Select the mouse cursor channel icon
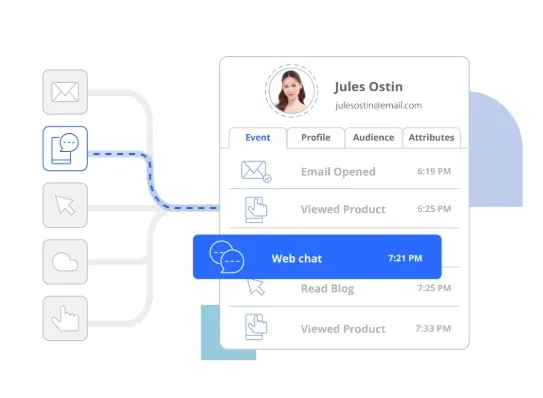 coord(65,205)
